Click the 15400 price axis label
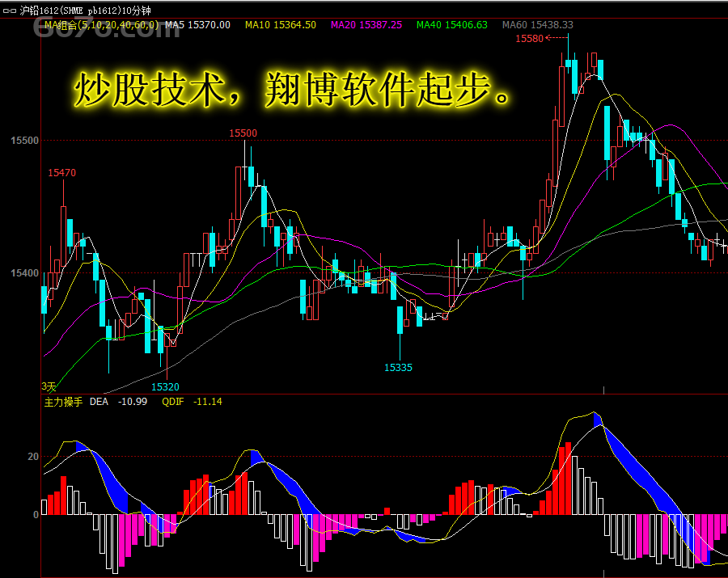 point(24,272)
